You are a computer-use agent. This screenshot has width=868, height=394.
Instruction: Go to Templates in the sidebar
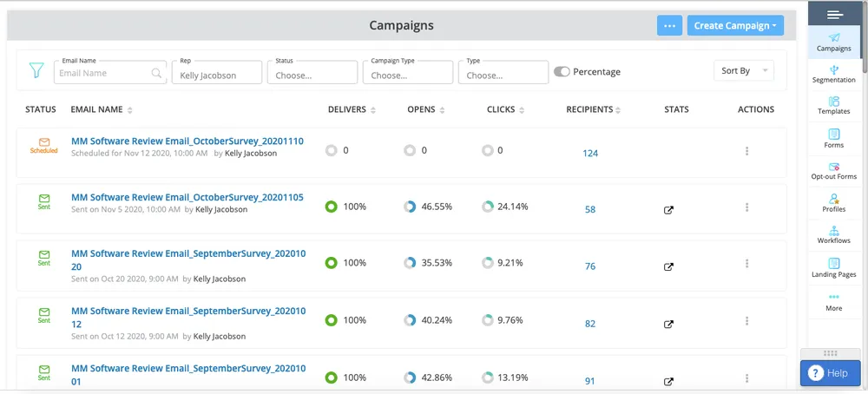tap(833, 106)
